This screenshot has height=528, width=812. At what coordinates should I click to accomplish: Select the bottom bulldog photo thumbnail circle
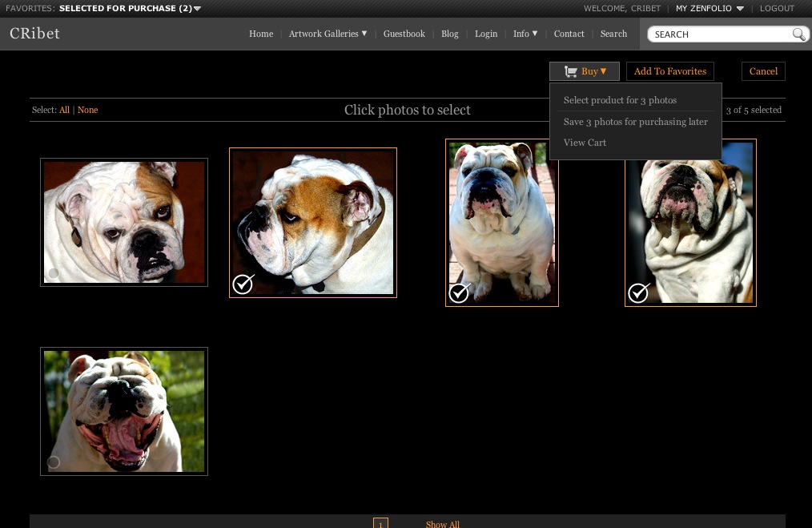[54, 462]
